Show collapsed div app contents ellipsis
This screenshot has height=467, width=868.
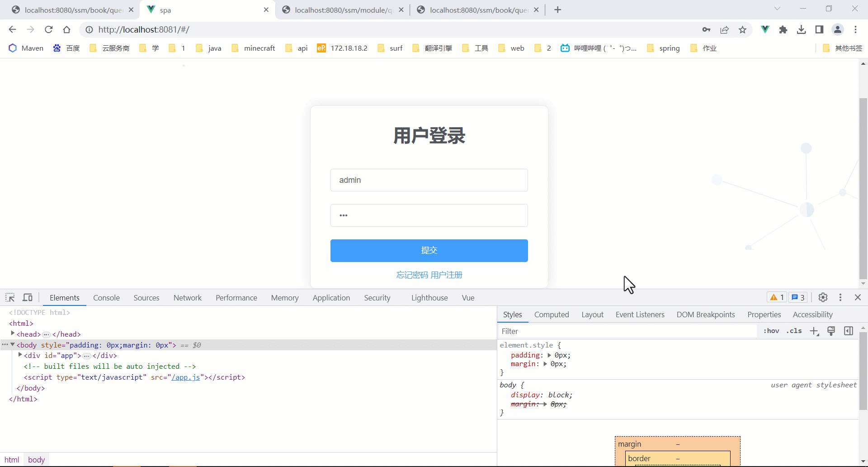point(86,356)
